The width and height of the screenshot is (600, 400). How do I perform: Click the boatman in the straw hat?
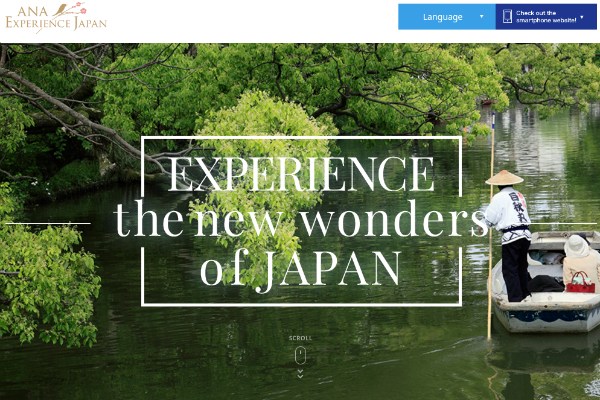(510, 235)
